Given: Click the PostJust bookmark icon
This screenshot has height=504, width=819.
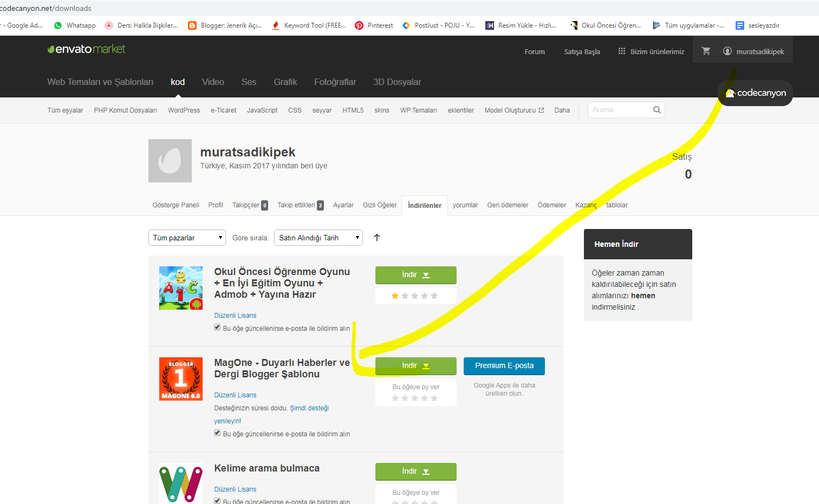Looking at the screenshot, I should click(406, 25).
